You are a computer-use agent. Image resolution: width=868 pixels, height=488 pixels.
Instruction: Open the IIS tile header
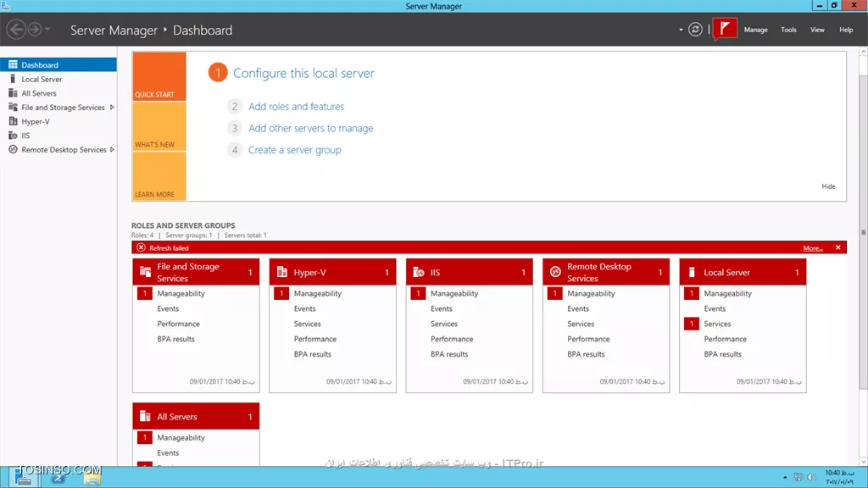coord(470,272)
